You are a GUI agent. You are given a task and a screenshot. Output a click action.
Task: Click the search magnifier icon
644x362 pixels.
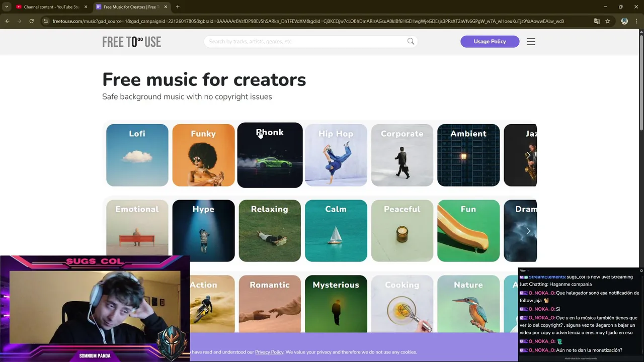(411, 41)
